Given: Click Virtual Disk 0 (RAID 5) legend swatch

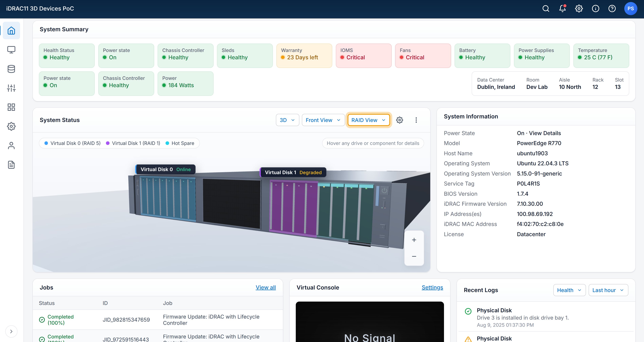Looking at the screenshot, I should (x=46, y=143).
